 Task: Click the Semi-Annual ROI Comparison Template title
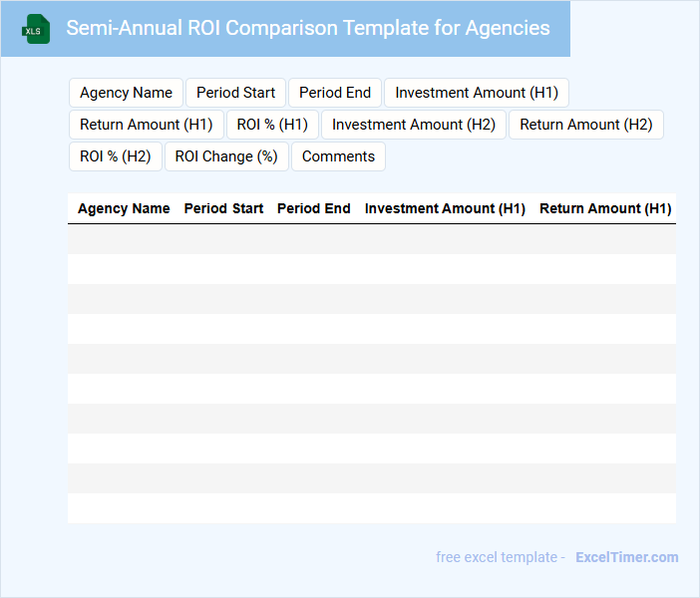[x=307, y=28]
